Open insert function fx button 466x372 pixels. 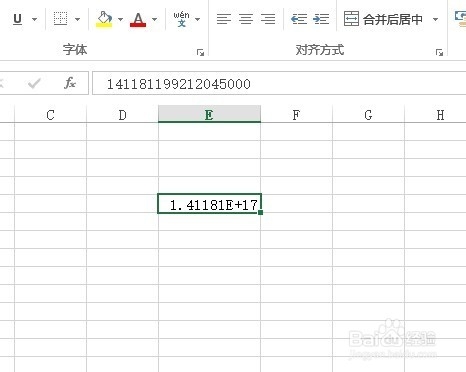point(70,83)
